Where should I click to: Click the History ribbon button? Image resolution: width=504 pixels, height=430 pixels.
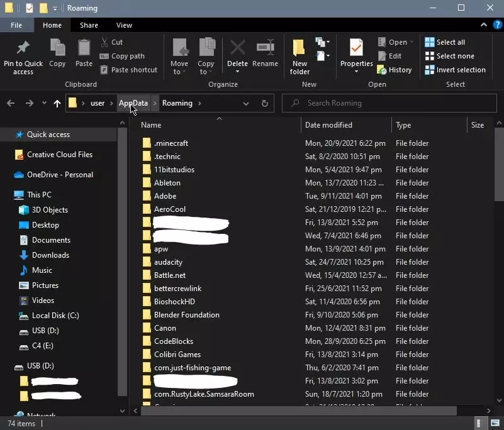pos(395,70)
